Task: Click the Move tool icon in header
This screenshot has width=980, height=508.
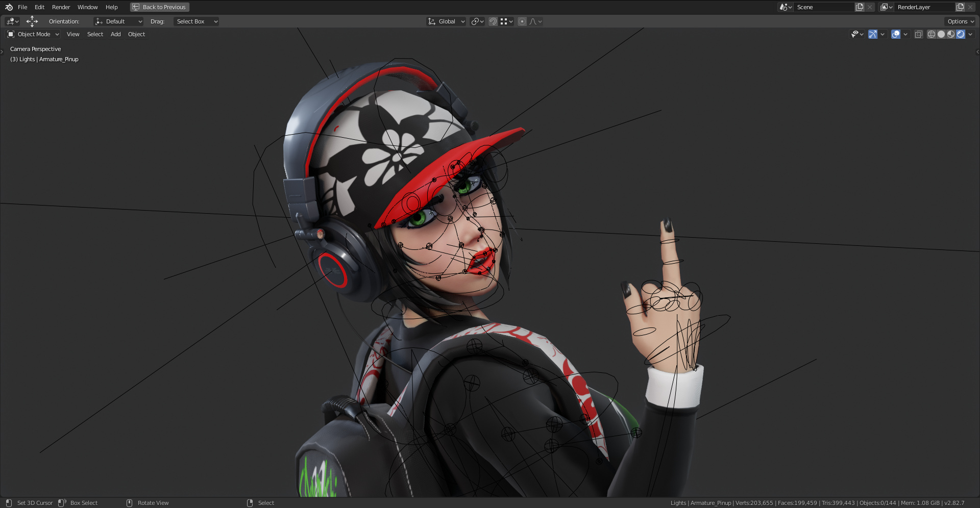Action: tap(32, 21)
